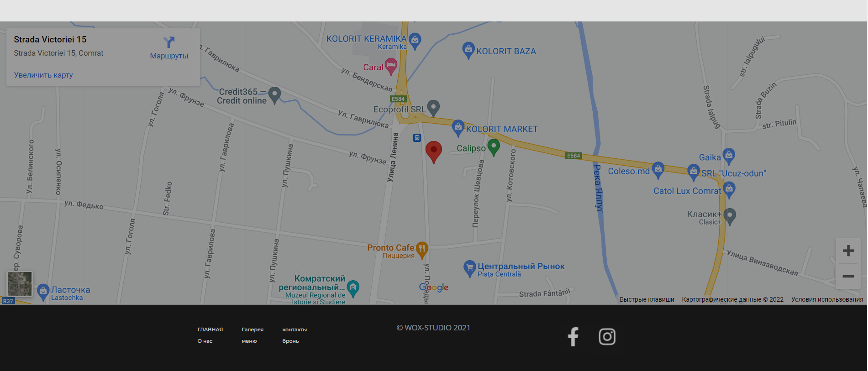The height and width of the screenshot is (371, 868).
Task: Select the regional museum pin
Action: pyautogui.click(x=353, y=288)
